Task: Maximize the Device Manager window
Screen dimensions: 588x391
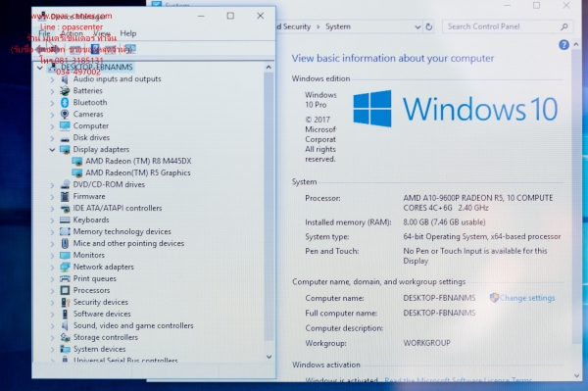Action: tap(230, 16)
